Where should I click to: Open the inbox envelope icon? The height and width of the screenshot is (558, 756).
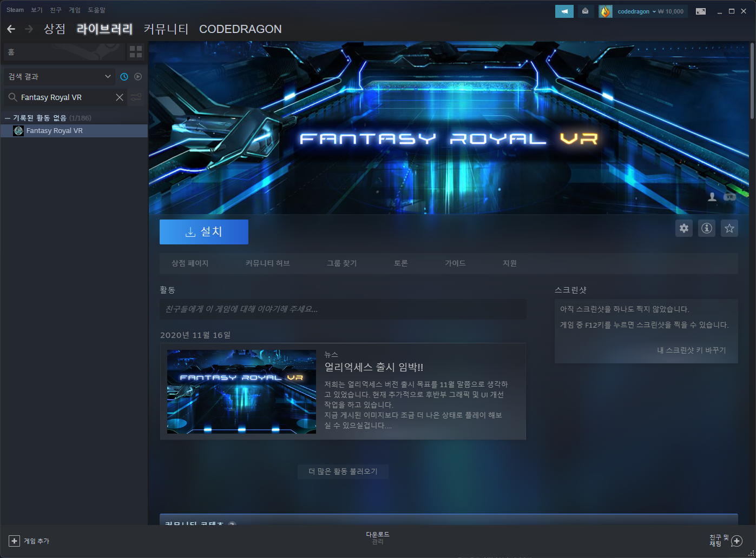[x=585, y=11]
